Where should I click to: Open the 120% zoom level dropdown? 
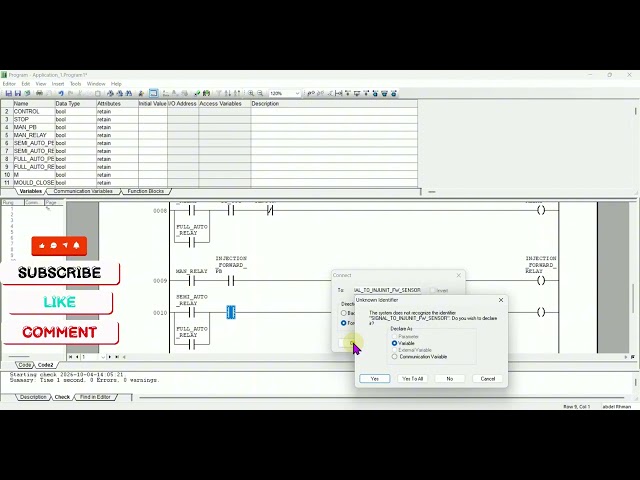(x=297, y=93)
